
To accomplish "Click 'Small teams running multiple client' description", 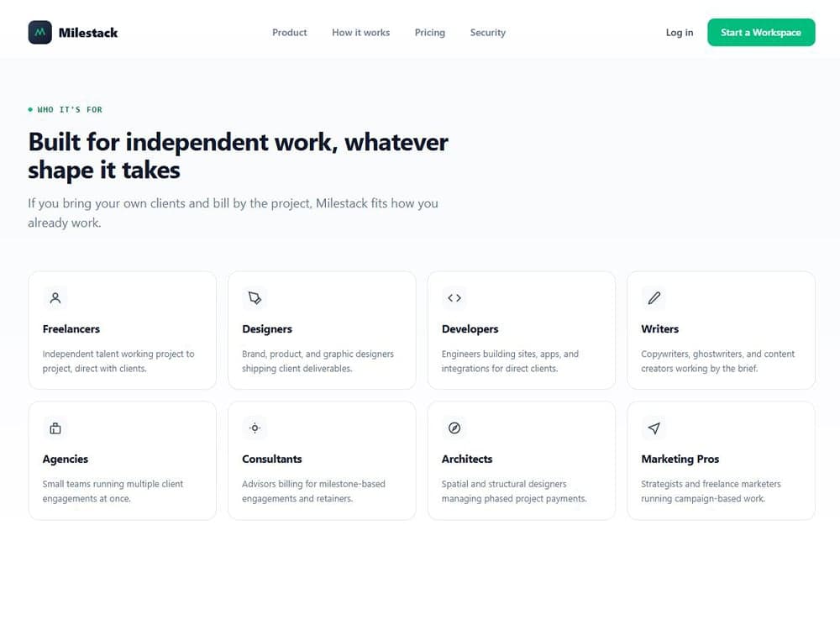I will pyautogui.click(x=113, y=491).
